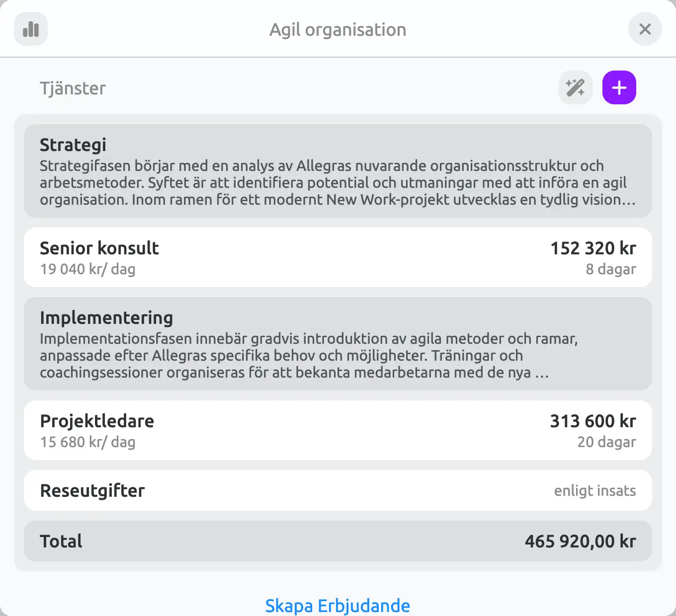
Task: Click the 19 040 kr/ dag rate
Action: click(x=87, y=269)
